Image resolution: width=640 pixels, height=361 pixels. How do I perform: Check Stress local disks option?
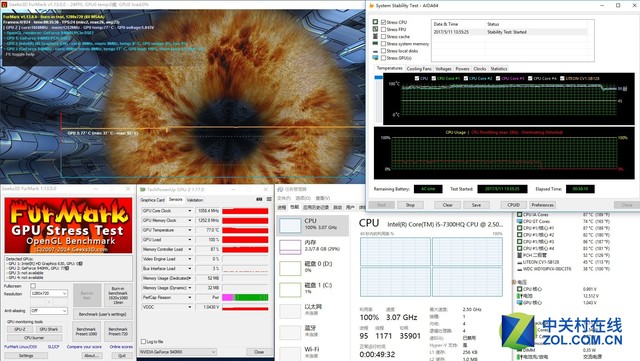pyautogui.click(x=383, y=51)
